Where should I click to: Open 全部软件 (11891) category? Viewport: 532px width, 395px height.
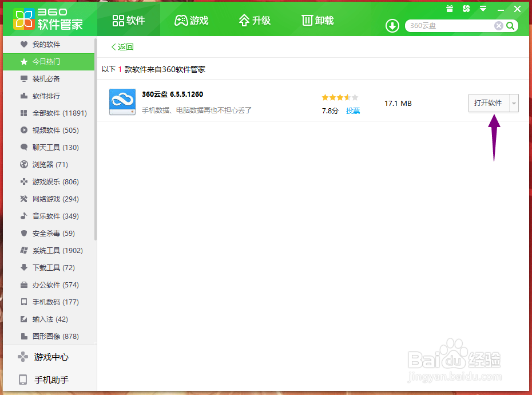pos(49,113)
